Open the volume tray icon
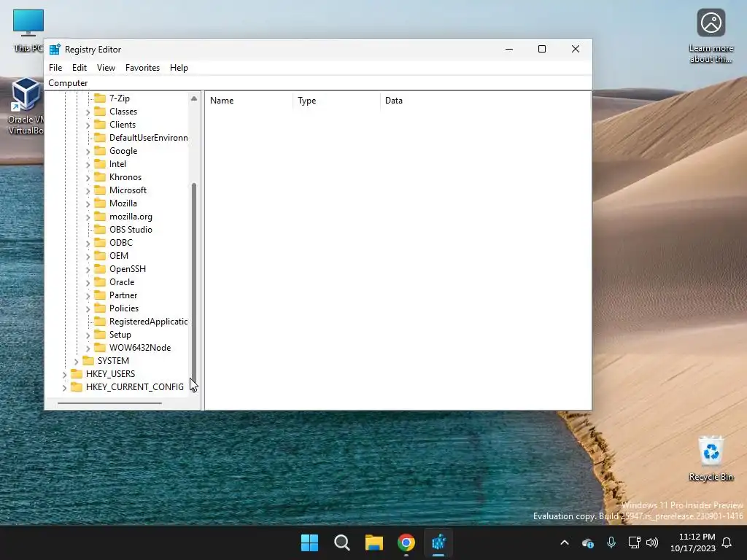 pos(652,542)
